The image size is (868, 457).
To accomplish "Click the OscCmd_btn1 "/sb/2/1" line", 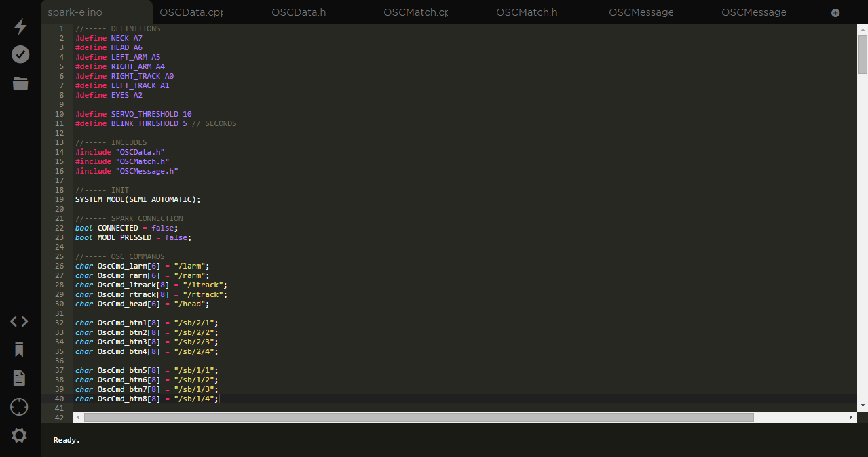I will 147,323.
